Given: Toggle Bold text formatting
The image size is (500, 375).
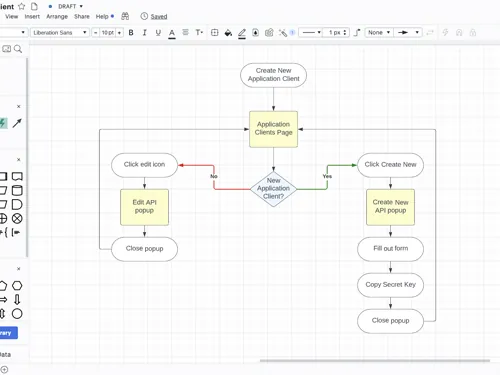Looking at the screenshot, I should [131, 32].
